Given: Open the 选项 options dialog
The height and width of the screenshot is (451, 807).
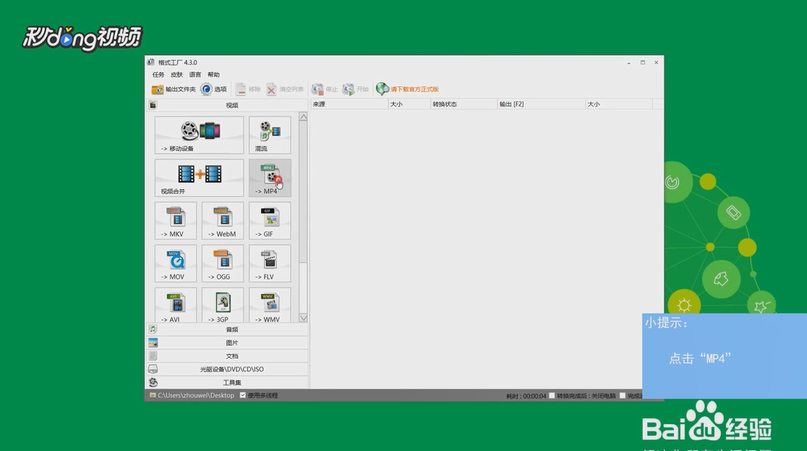Looking at the screenshot, I should 214,89.
